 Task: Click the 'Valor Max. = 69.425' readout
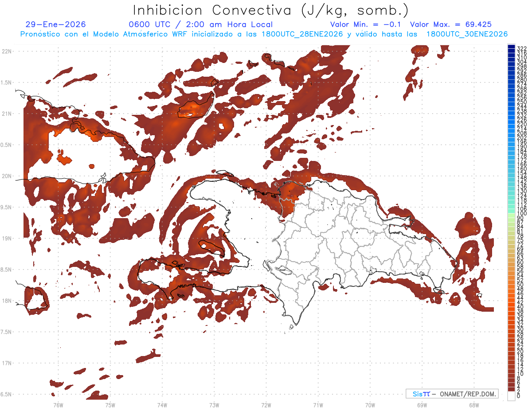[x=451, y=24]
